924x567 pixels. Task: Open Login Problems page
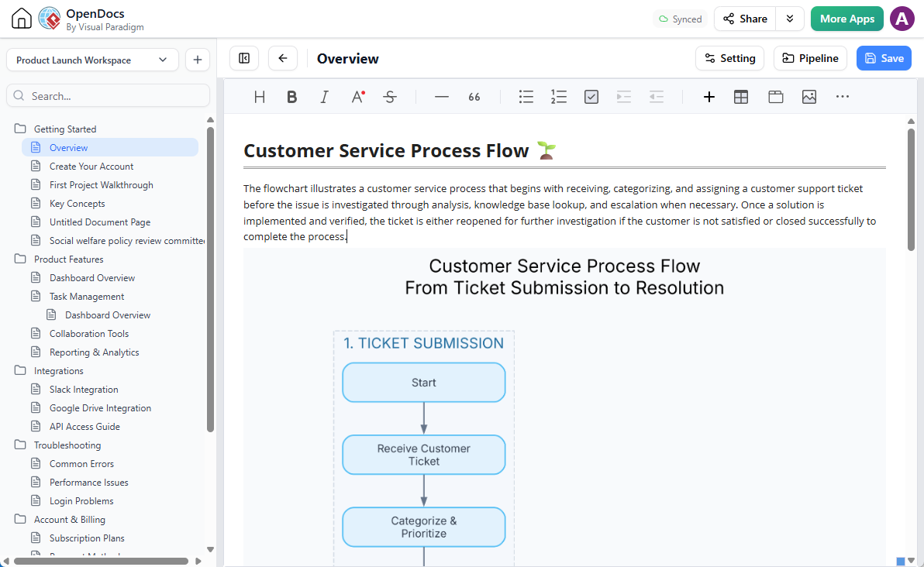tap(81, 500)
